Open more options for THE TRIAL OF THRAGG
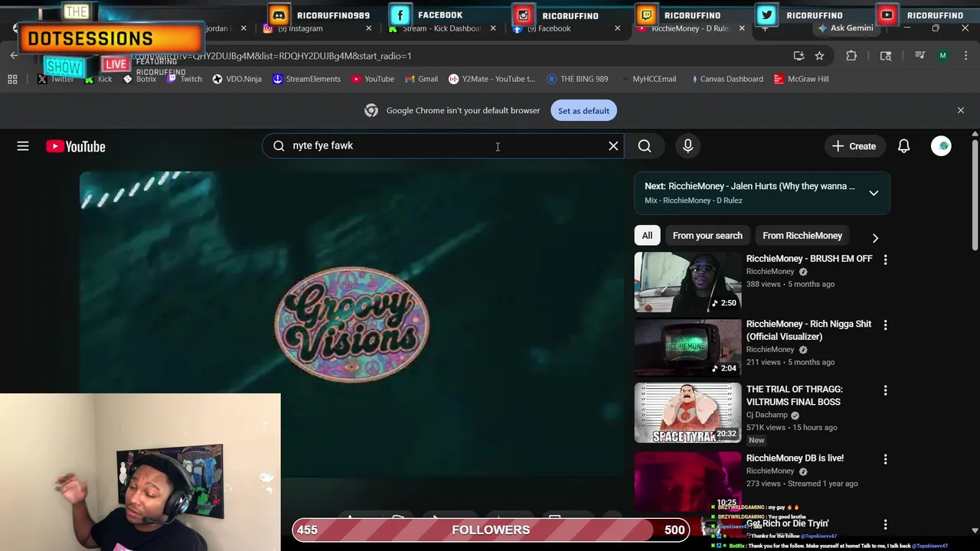980x551 pixels. coord(885,390)
